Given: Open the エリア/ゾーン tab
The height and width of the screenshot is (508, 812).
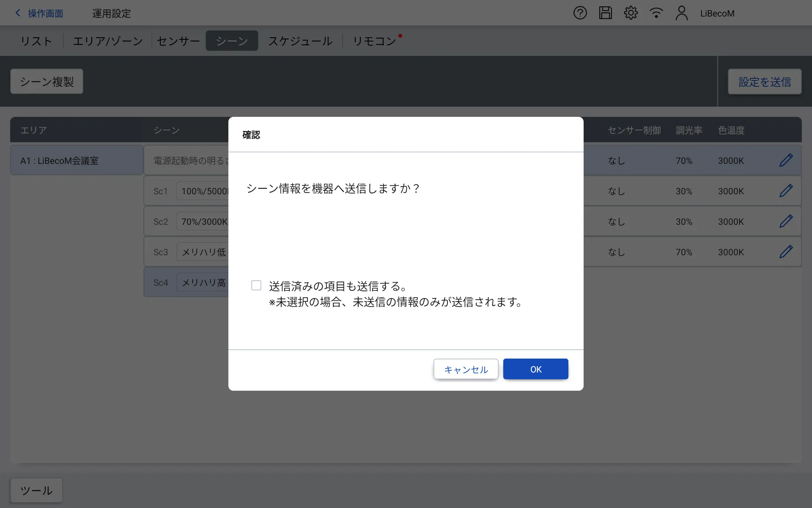Looking at the screenshot, I should coord(108,41).
